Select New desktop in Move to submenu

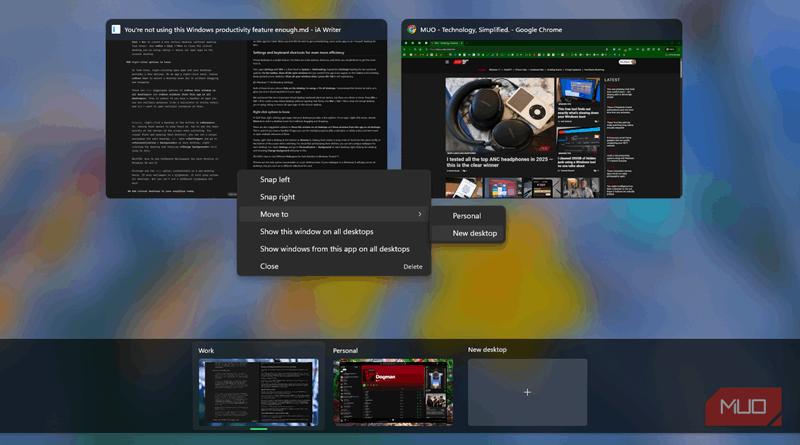(x=474, y=233)
